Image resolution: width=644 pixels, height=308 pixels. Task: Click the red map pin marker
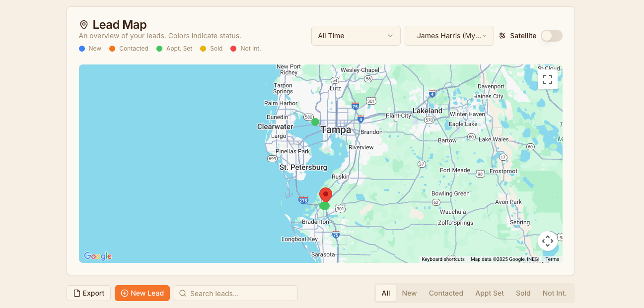pos(325,194)
